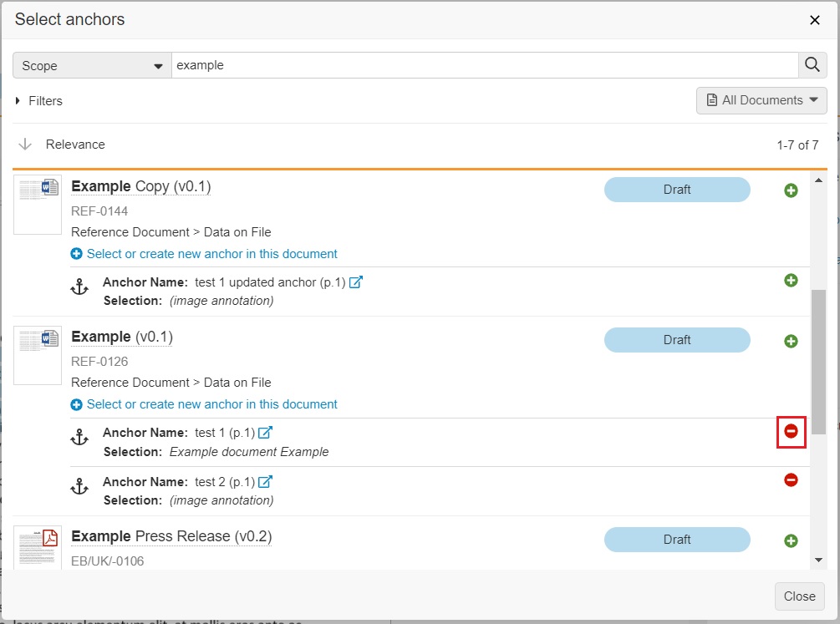Viewport: 840px width, 624px height.
Task: Click the Close button
Action: (x=799, y=596)
